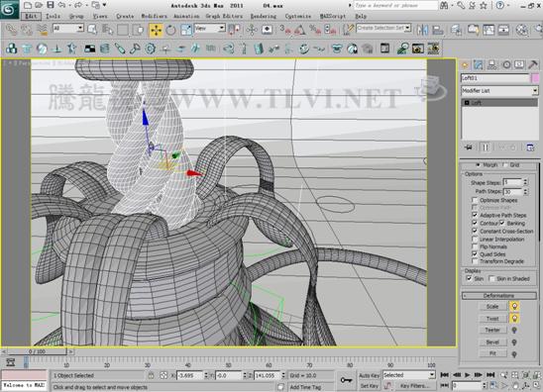The width and height of the screenshot is (543, 392).
Task: Open the Utilities hammer panel icon
Action: click(x=533, y=64)
